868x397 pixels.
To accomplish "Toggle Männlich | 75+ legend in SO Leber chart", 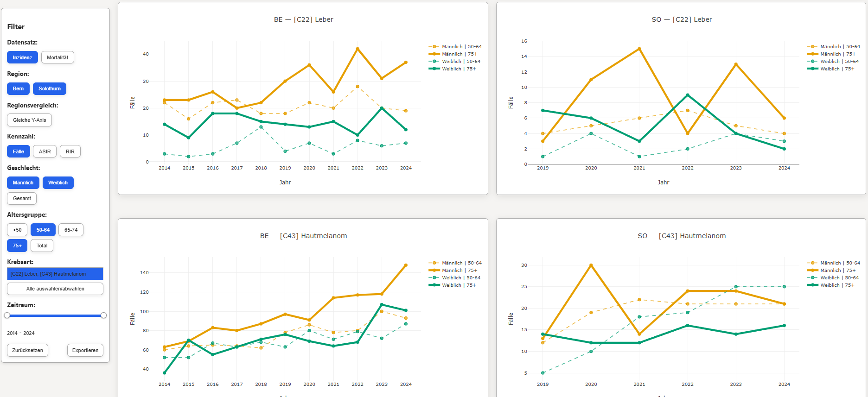I will tap(831, 54).
